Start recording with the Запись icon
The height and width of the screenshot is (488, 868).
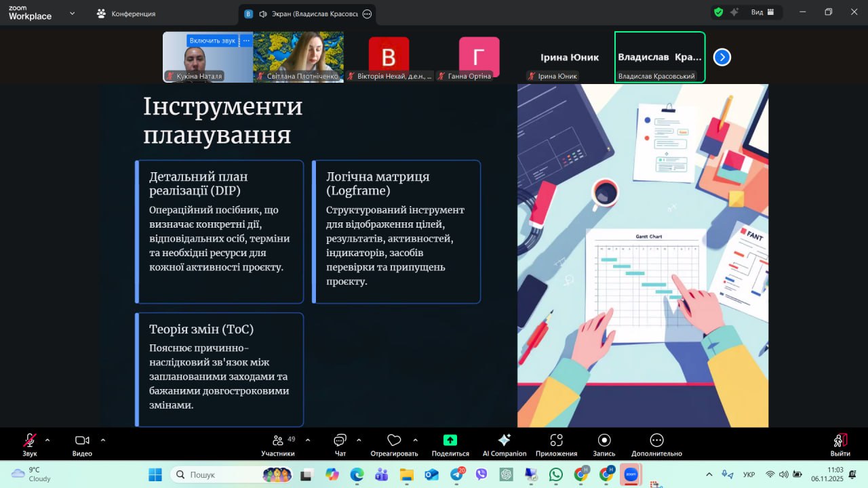(x=604, y=441)
